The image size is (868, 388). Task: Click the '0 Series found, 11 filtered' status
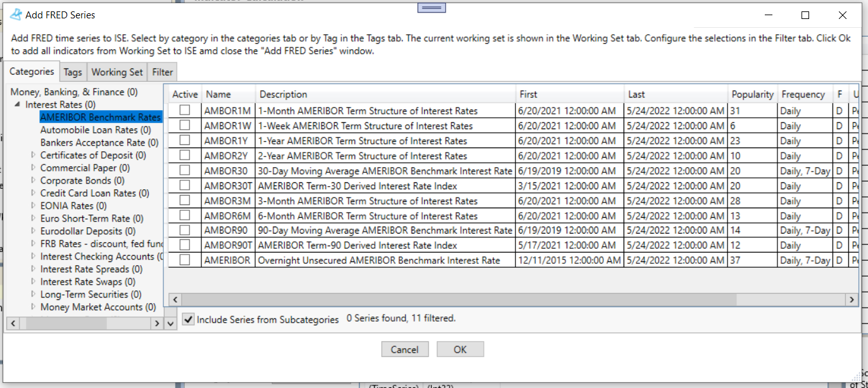401,318
